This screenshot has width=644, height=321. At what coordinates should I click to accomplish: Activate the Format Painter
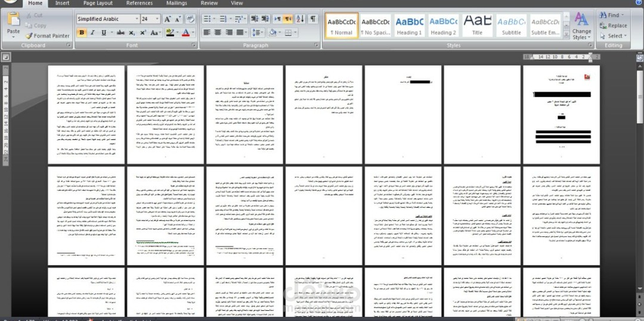[47, 36]
